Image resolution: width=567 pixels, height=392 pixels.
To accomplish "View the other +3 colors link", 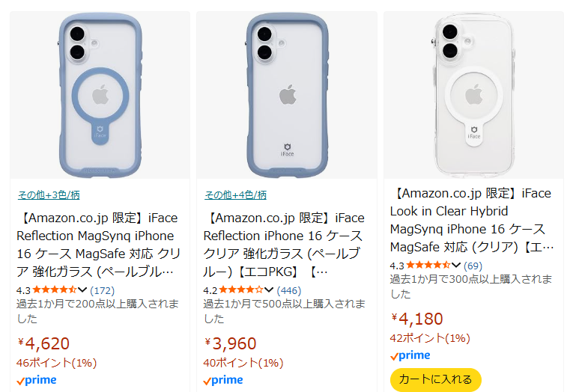I will 48,195.
